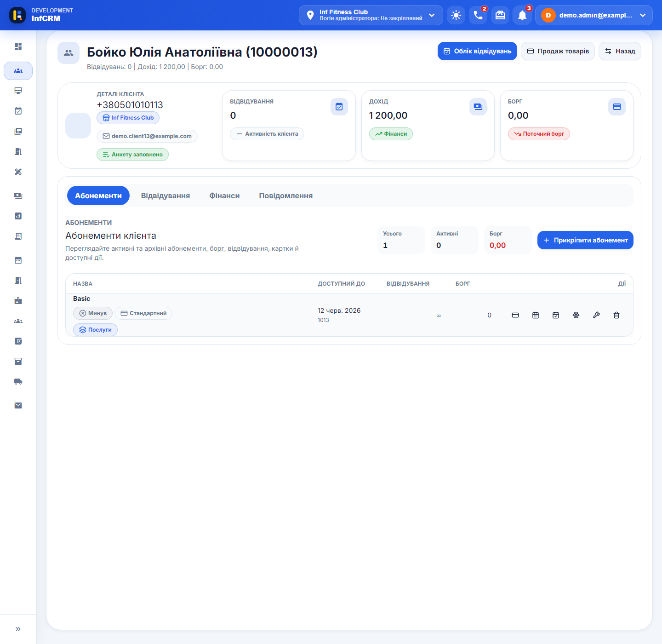
Task: Click the Стандартний chip
Action: pyautogui.click(x=143, y=313)
